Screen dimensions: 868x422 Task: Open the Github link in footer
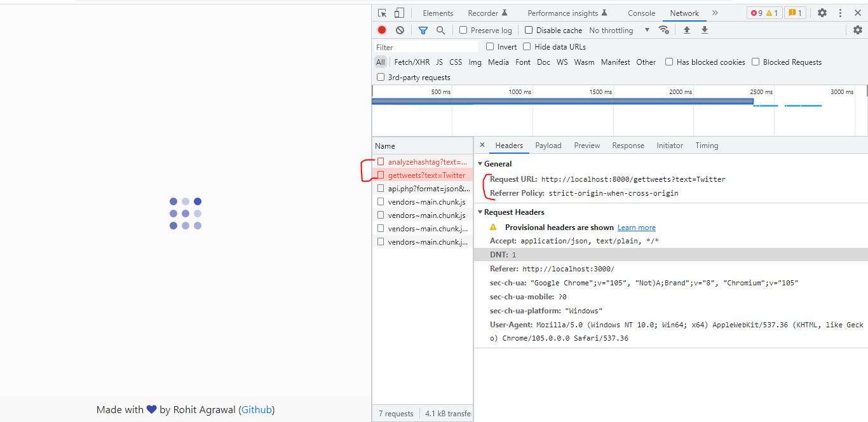(x=257, y=409)
